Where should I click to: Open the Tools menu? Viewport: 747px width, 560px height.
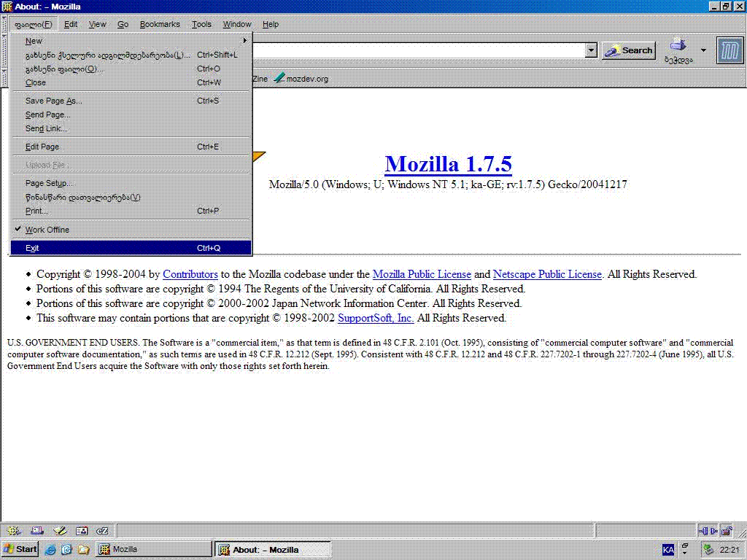click(201, 24)
